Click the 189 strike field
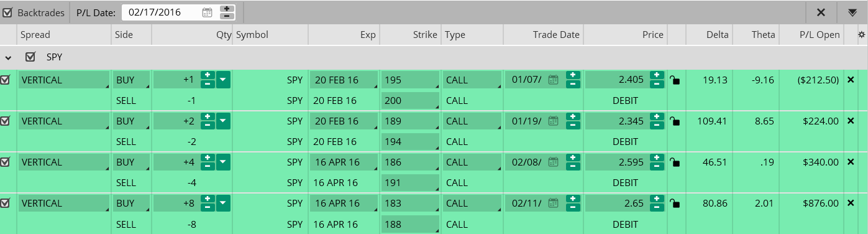Image resolution: width=868 pixels, height=234 pixels. coord(411,121)
